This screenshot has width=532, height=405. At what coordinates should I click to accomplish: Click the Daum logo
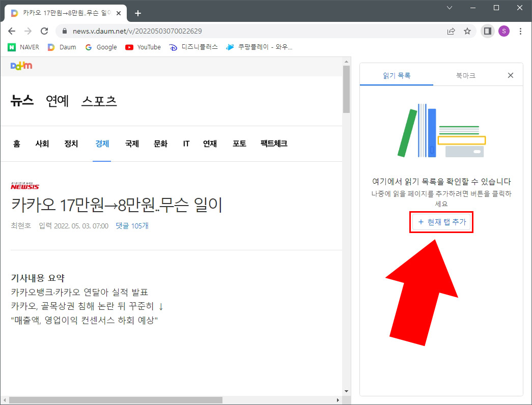click(x=21, y=66)
